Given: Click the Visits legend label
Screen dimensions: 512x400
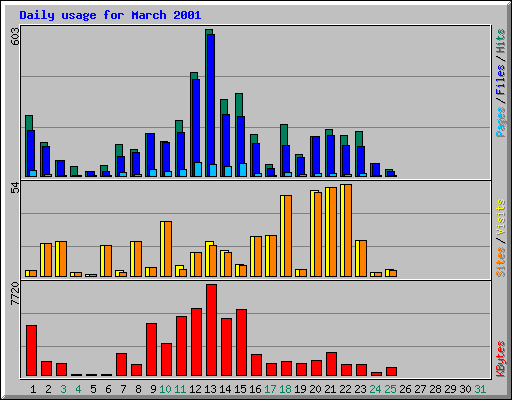Looking at the screenshot, I should coord(500,218).
